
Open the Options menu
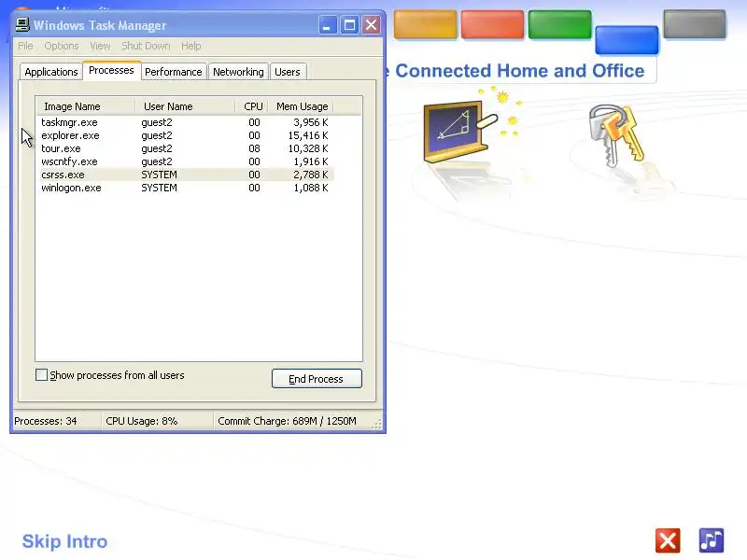click(x=62, y=46)
